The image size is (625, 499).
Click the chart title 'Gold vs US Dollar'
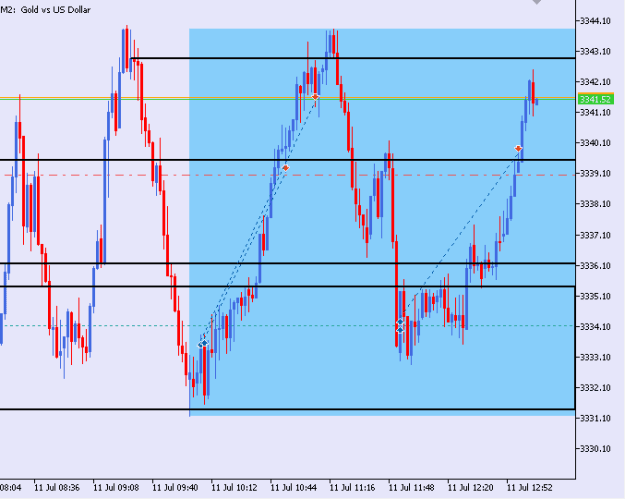pyautogui.click(x=55, y=10)
